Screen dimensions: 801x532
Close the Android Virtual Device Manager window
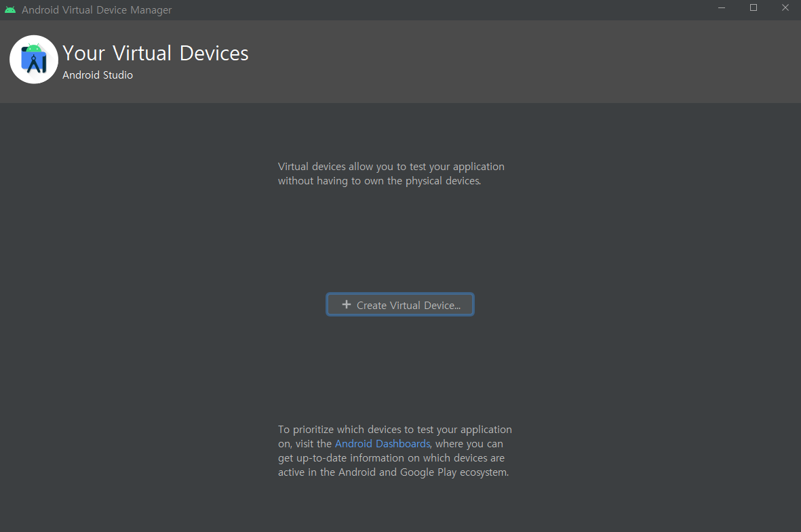coord(785,7)
